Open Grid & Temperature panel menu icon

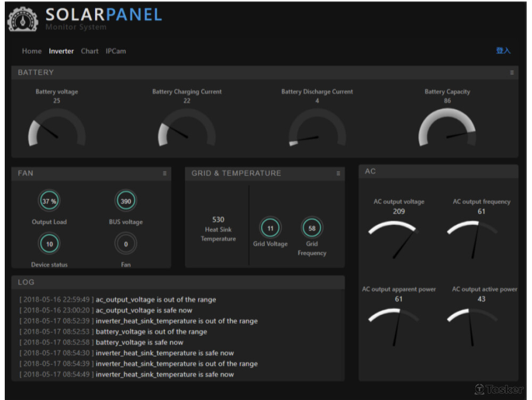[x=338, y=173]
